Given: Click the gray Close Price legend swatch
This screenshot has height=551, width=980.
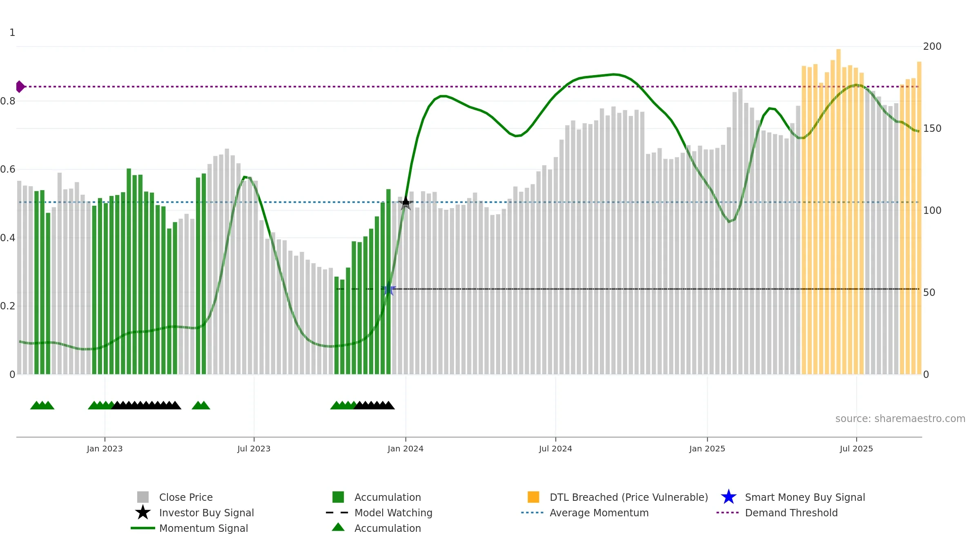Looking at the screenshot, I should tap(143, 497).
